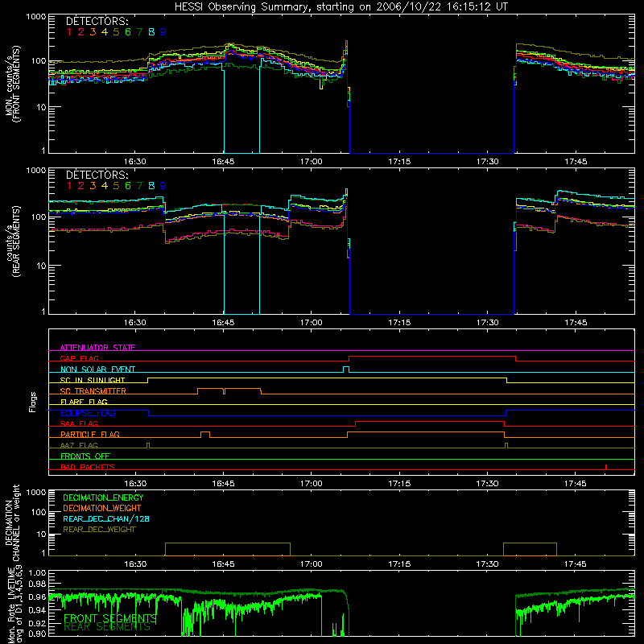Select green detector number 6 in the front segments legend

(x=128, y=32)
